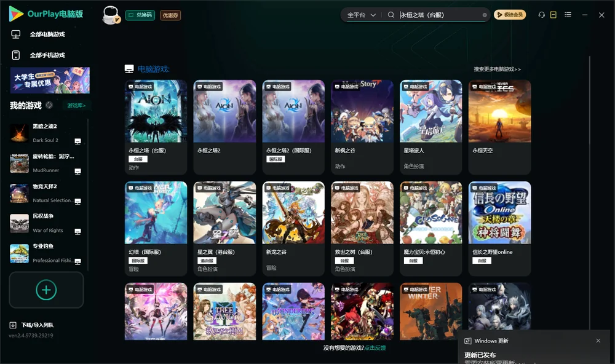
Task: Clear the search text with the round clear button
Action: pos(485,15)
